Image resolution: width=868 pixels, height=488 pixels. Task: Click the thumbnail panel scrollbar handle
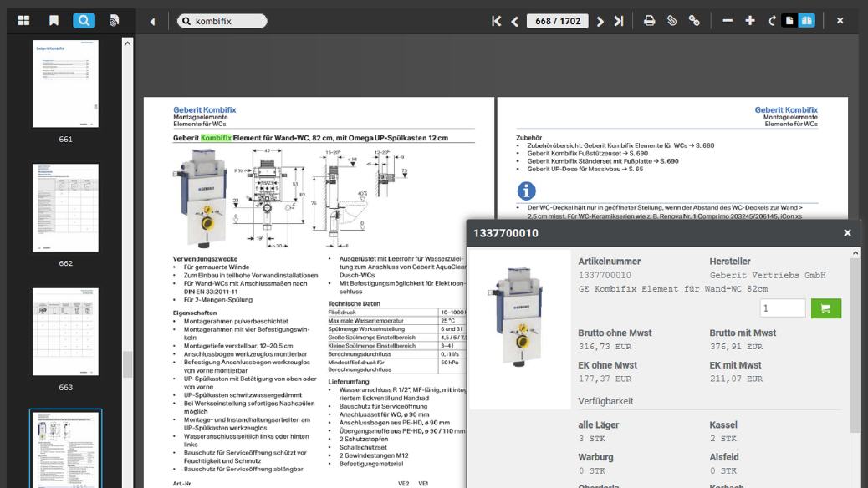pyautogui.click(x=127, y=364)
